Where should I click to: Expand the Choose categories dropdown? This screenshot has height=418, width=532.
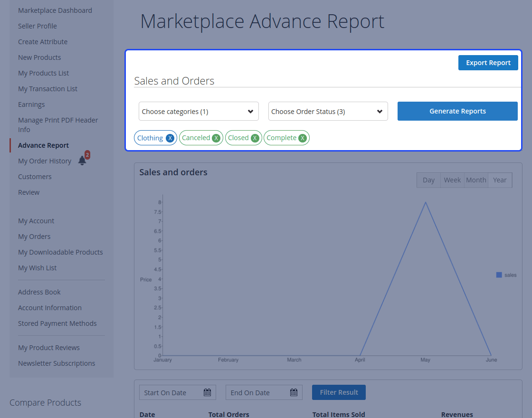199,111
